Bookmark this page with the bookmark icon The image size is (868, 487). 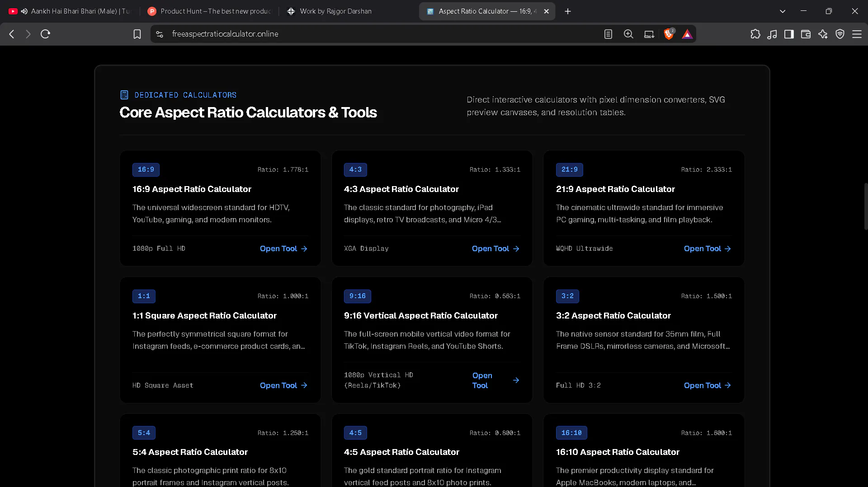[137, 34]
